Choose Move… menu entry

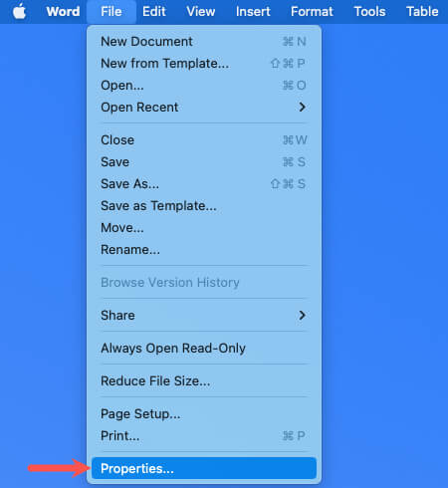pos(204,228)
